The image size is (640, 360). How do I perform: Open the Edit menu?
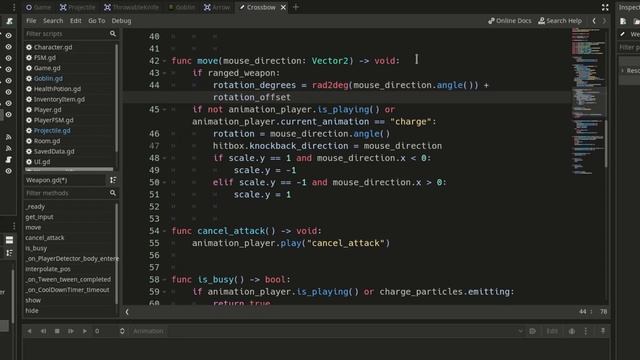coord(76,20)
